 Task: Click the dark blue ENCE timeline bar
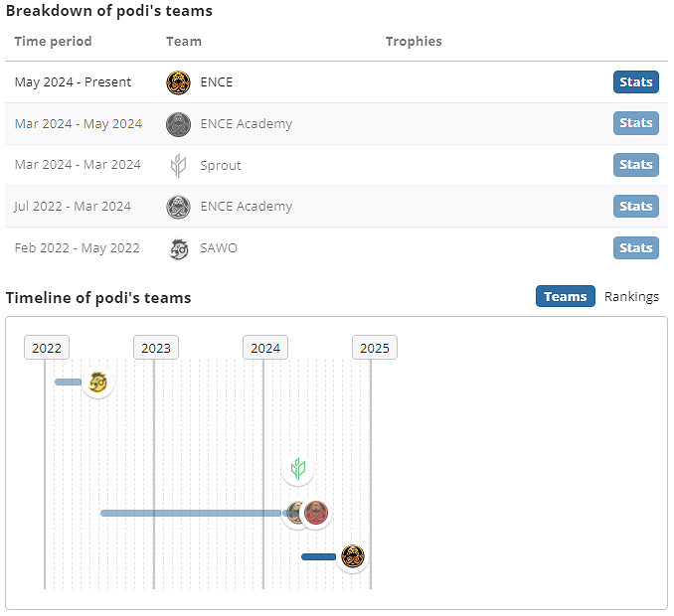tap(318, 556)
